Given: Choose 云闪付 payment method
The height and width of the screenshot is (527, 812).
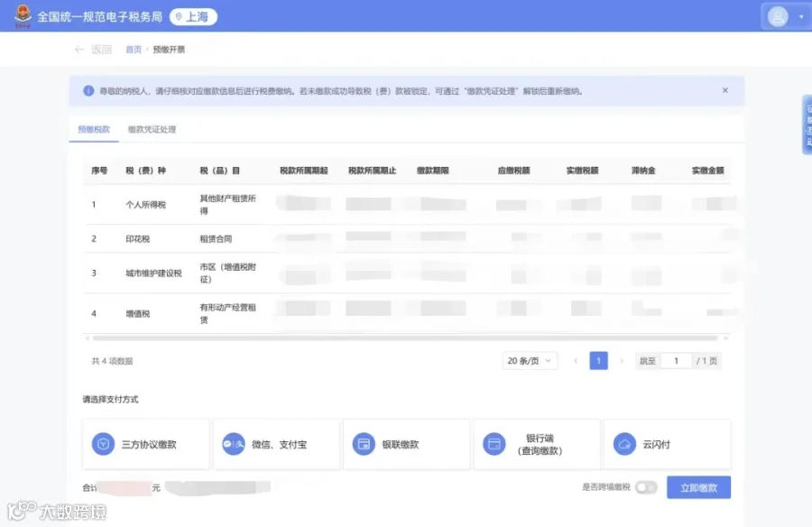Looking at the screenshot, I should 668,444.
